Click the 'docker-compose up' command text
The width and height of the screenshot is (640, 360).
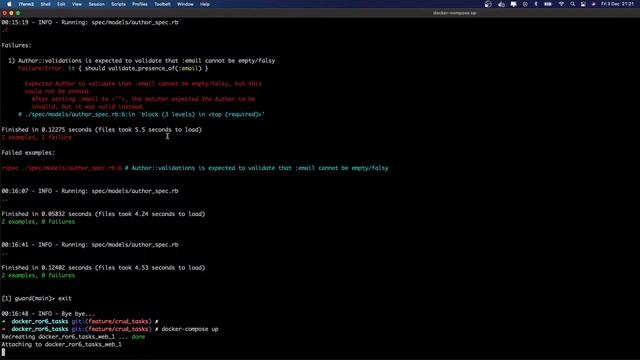[x=190, y=329]
